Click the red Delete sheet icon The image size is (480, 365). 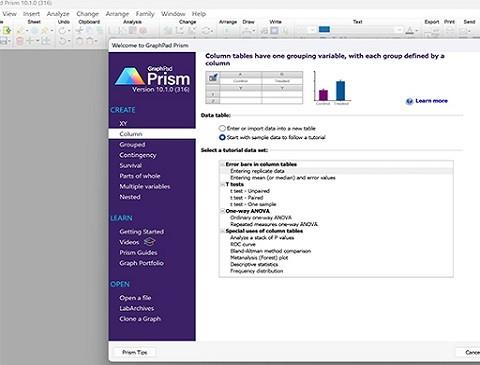coord(20,41)
